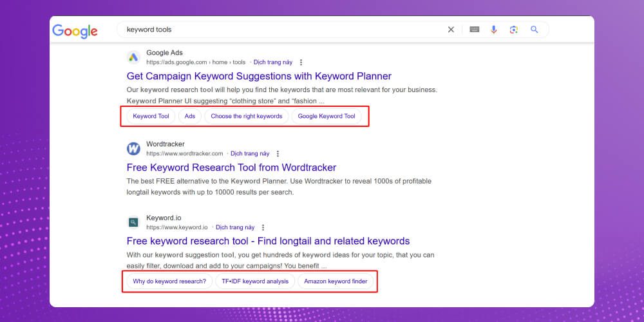Translate the Keyword.io page

click(x=235, y=227)
